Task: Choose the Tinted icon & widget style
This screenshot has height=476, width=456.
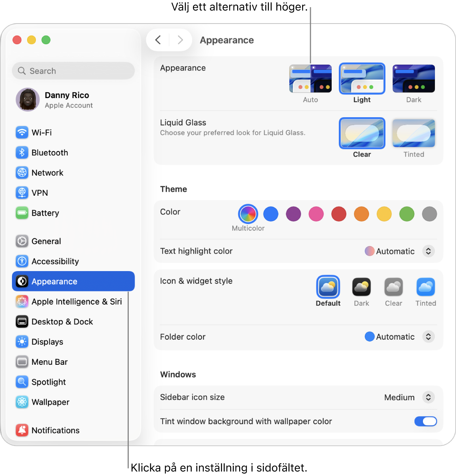Action: click(426, 287)
